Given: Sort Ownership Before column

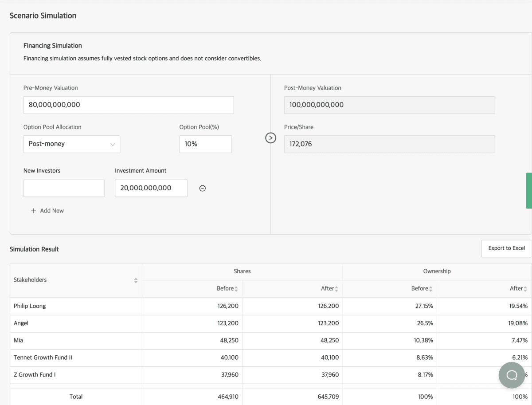Looking at the screenshot, I should pos(431,289).
